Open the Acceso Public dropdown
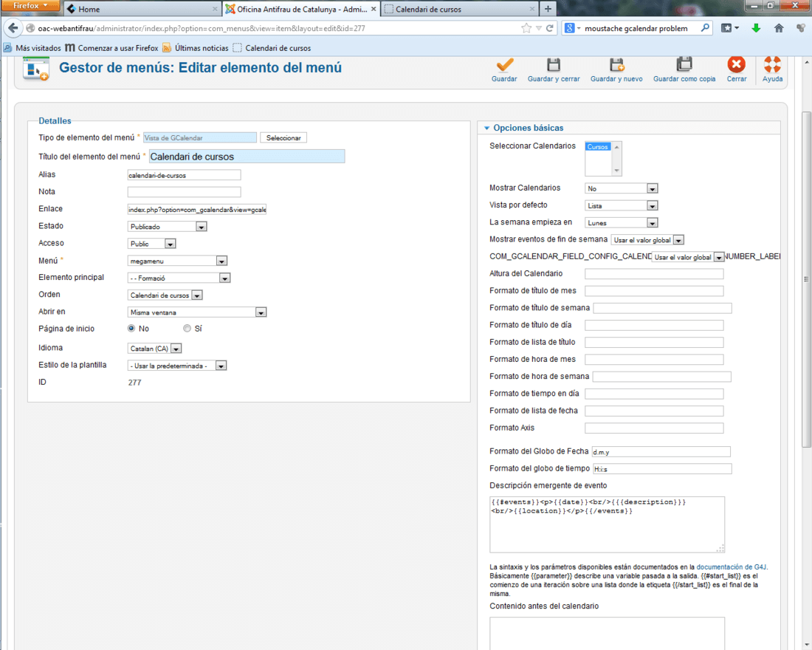The height and width of the screenshot is (650, 812). pos(152,244)
